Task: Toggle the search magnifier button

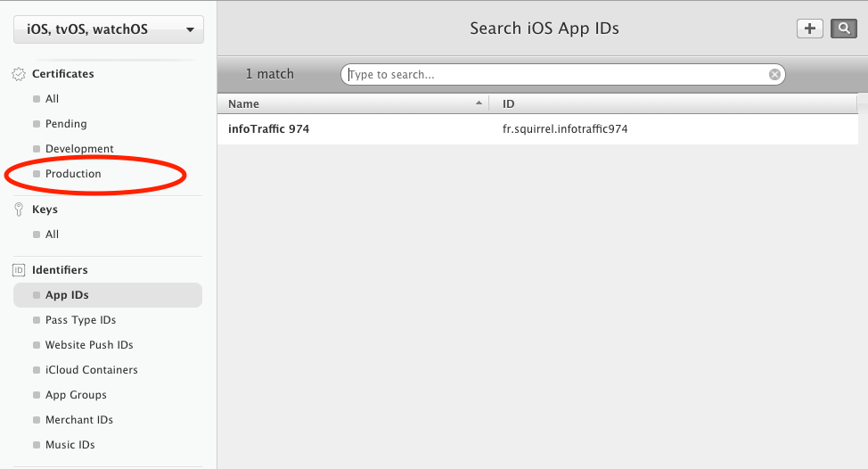Action: click(844, 29)
